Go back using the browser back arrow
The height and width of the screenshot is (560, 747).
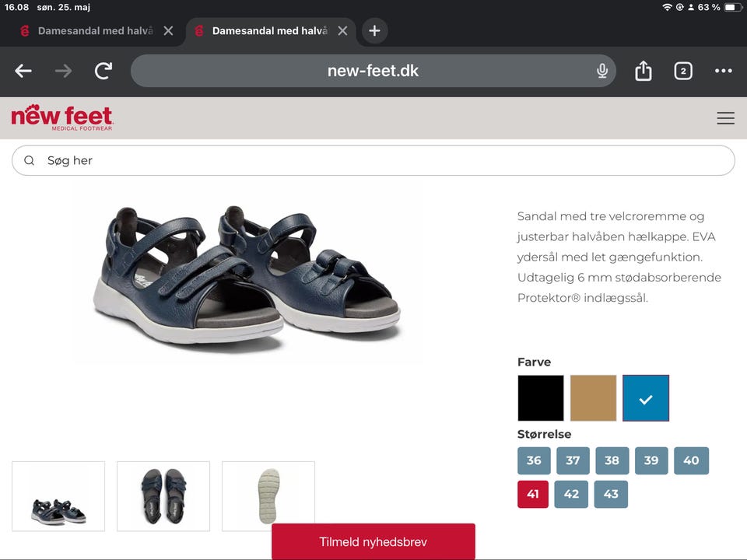(23, 71)
